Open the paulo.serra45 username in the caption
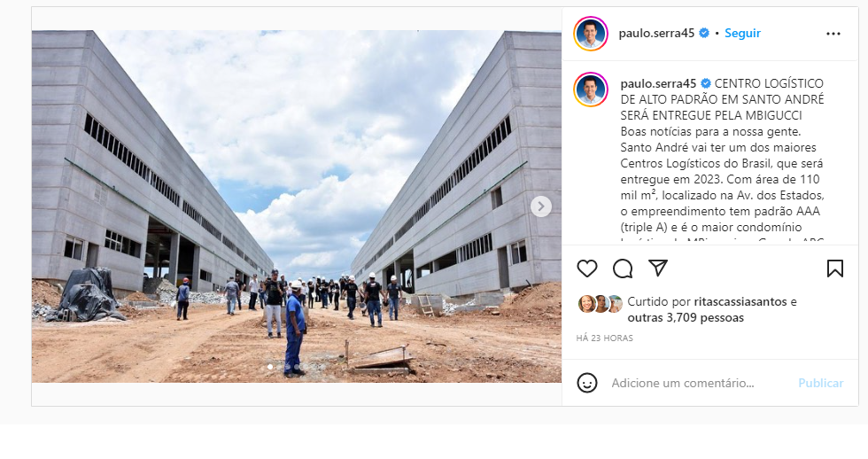This screenshot has height=459, width=868. point(658,83)
